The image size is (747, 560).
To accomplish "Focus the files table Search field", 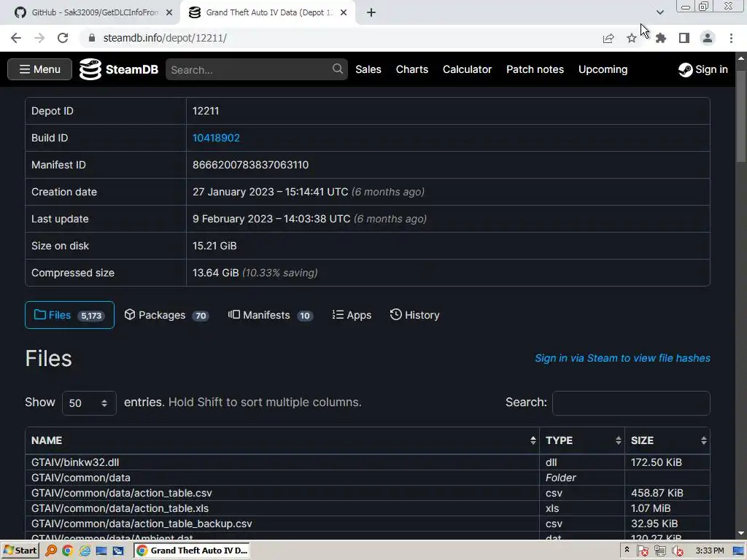I will 631,402.
